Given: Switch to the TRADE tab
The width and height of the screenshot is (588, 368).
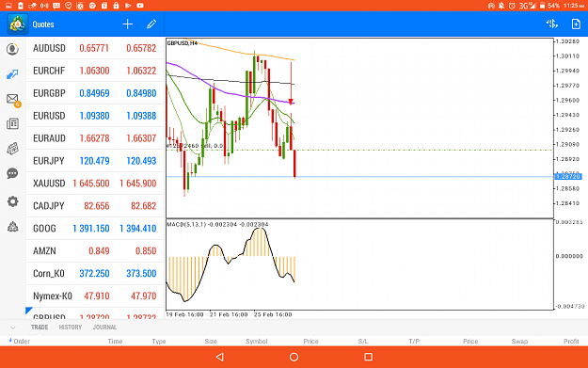Looking at the screenshot, I should (40, 328).
